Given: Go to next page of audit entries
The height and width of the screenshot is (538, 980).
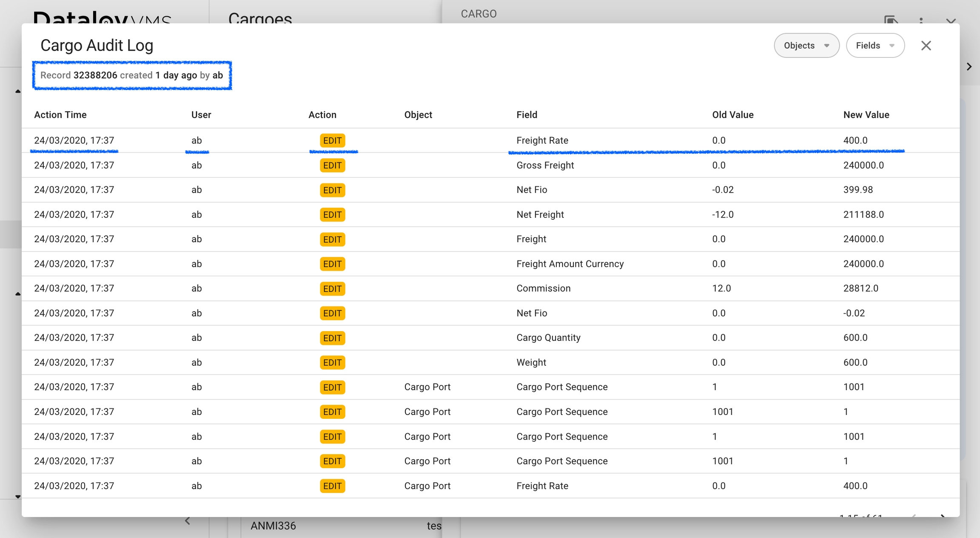Looking at the screenshot, I should click(943, 515).
